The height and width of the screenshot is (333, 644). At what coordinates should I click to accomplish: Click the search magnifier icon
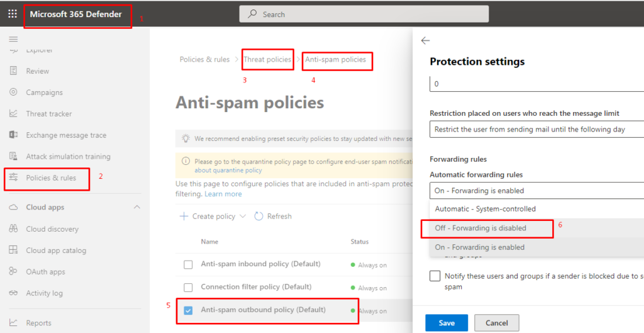[253, 14]
